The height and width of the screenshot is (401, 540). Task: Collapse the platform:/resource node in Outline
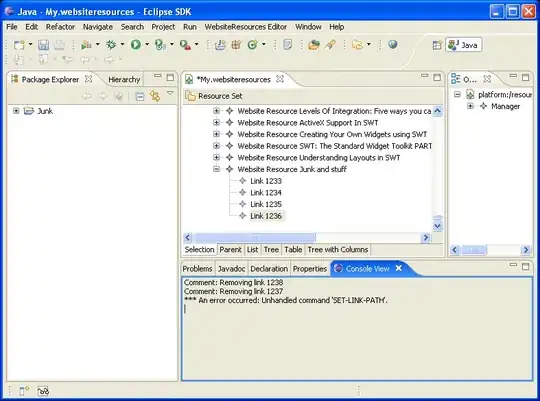click(x=457, y=94)
